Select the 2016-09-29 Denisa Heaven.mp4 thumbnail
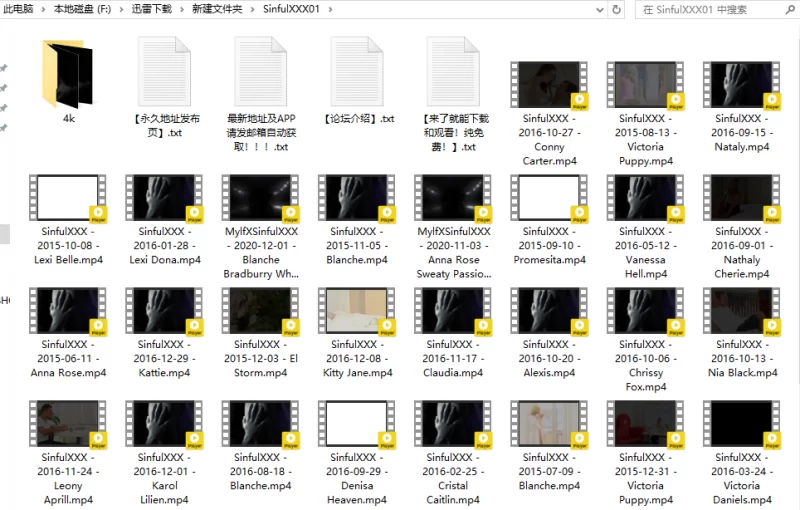This screenshot has height=510, width=800. pos(357,424)
